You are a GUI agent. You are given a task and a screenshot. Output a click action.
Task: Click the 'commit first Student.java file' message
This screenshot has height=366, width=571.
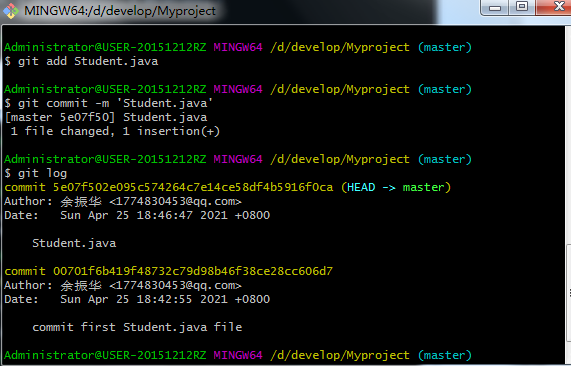click(137, 327)
